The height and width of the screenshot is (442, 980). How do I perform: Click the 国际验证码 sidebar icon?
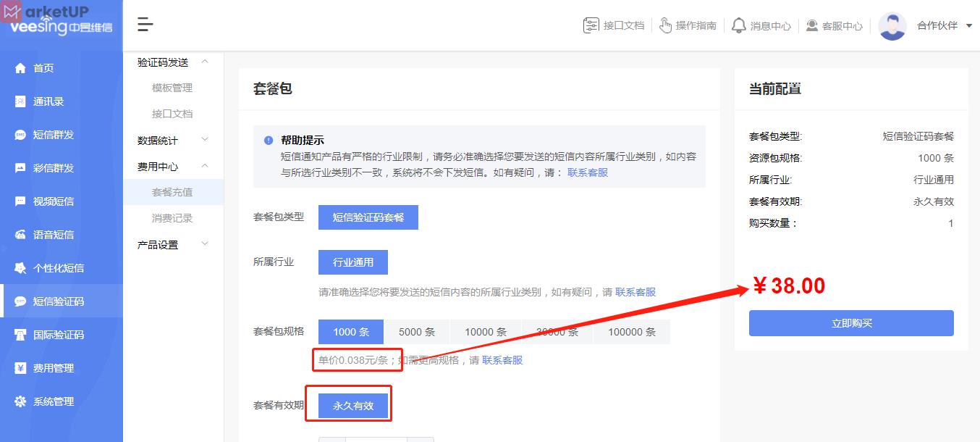pos(20,335)
